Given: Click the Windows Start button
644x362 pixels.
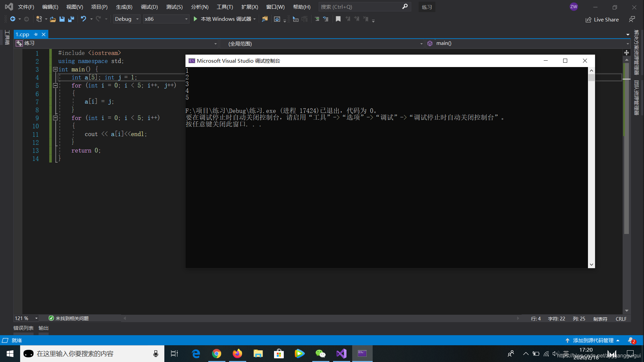Looking at the screenshot, I should click(10, 354).
